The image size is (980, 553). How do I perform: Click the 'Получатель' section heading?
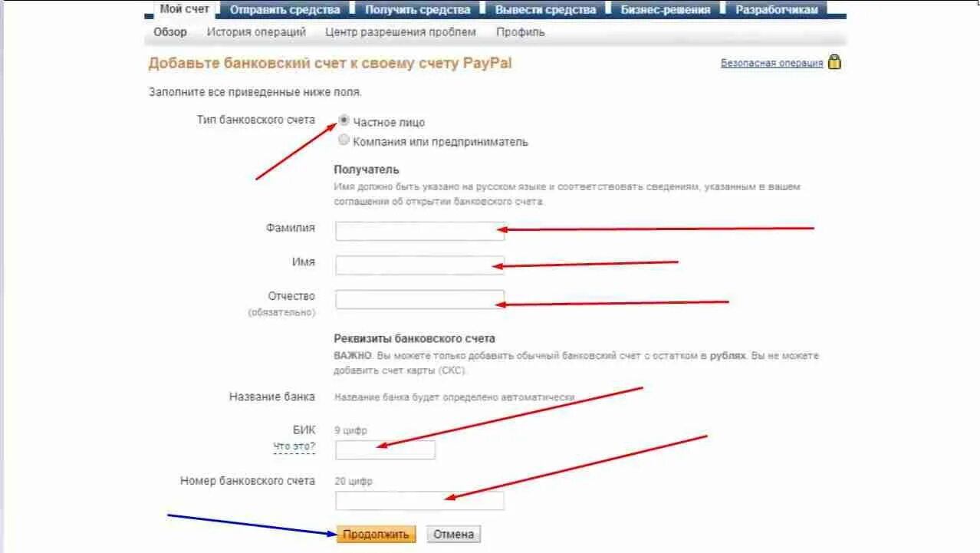click(367, 170)
